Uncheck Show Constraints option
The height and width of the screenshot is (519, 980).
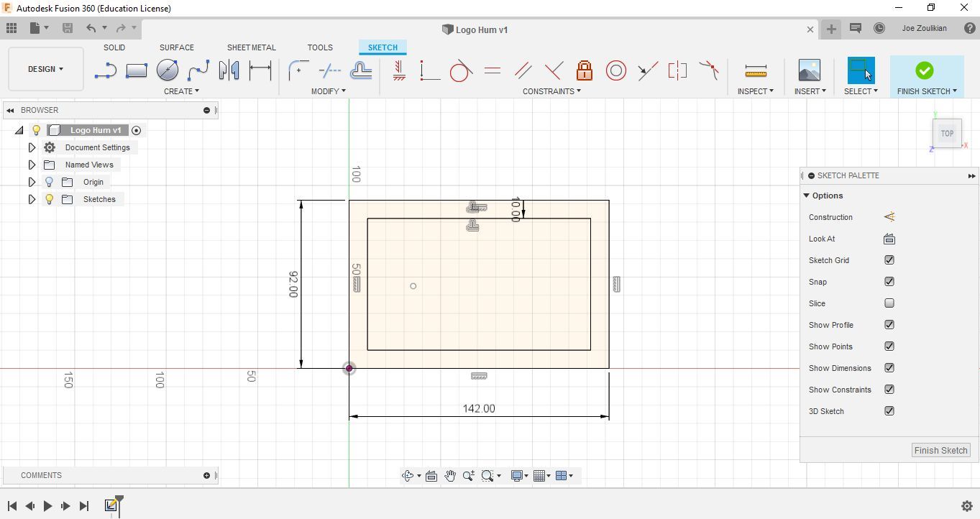tap(889, 390)
